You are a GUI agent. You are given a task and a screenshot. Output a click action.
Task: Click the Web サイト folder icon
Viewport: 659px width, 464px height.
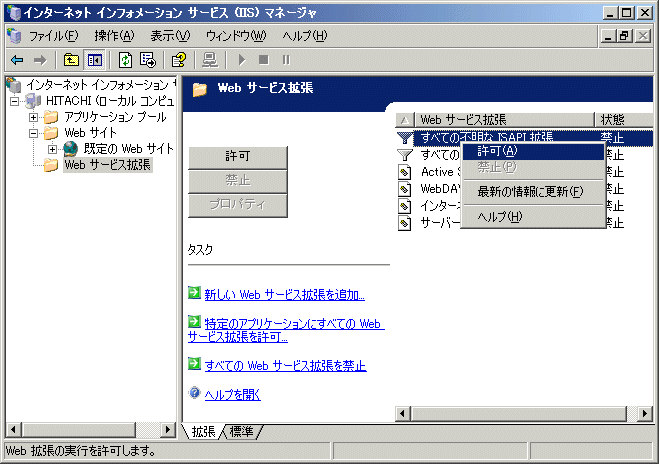51,133
